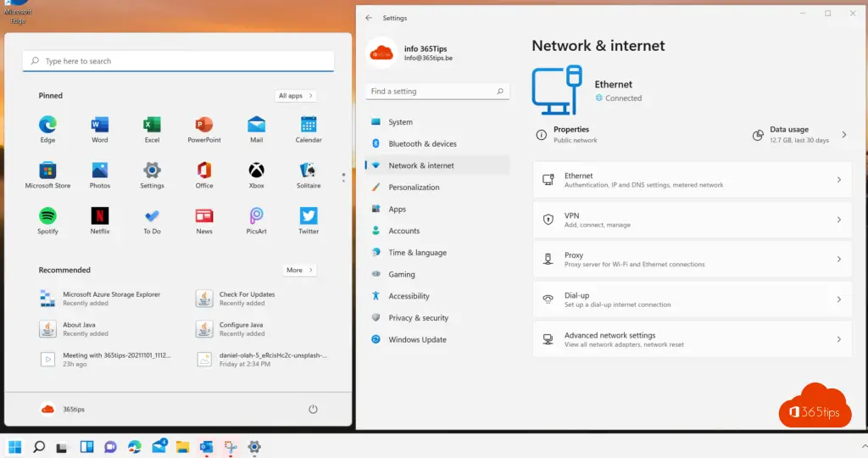Launch PowerPoint from pinned apps
868x458 pixels.
click(204, 129)
